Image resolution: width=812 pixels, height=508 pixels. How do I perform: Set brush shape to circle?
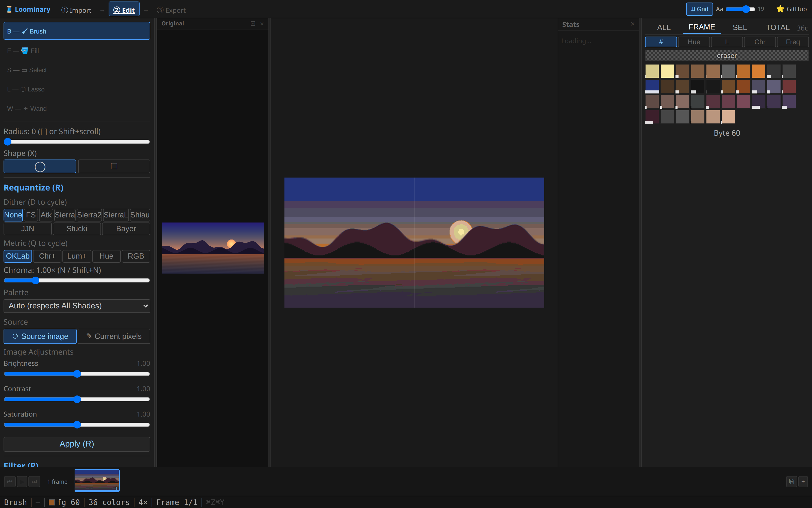click(x=40, y=166)
